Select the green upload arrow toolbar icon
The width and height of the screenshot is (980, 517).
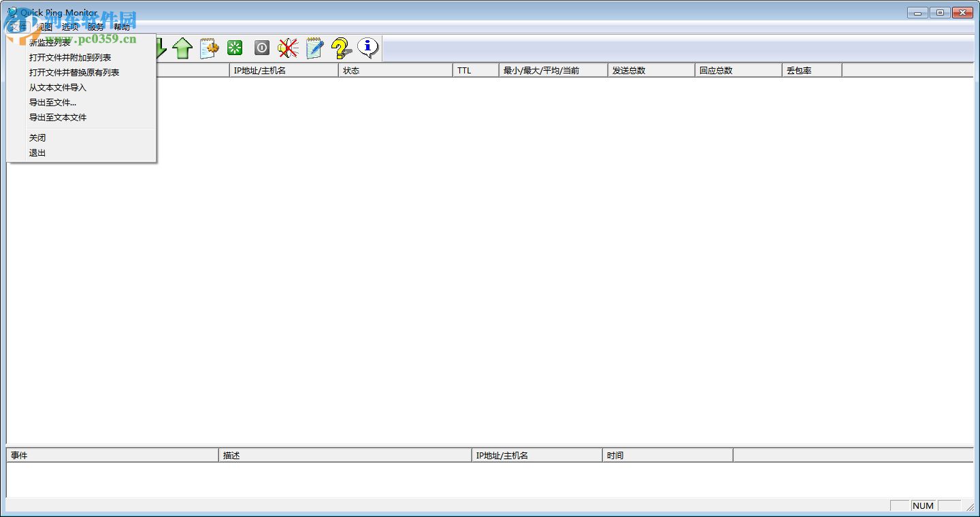click(182, 48)
